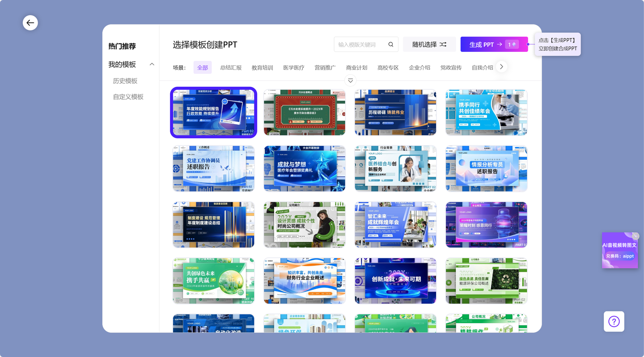Screen dimensions: 644x357
Task: Open the help question mark icon
Action: pos(614,321)
